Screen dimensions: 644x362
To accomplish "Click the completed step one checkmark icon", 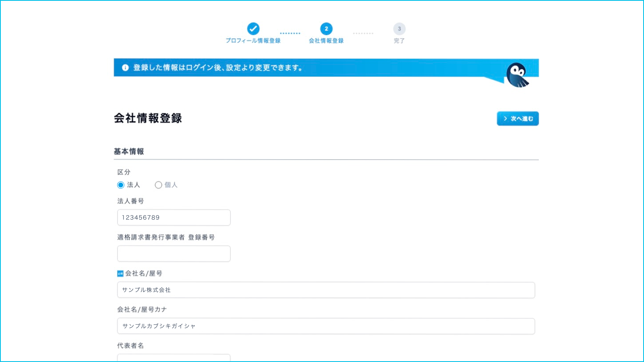I will tap(253, 29).
